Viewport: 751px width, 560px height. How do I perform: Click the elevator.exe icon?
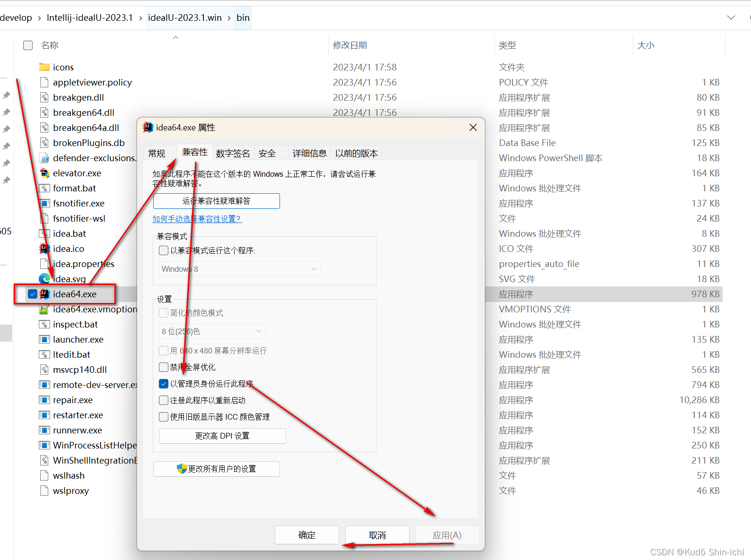(x=44, y=173)
